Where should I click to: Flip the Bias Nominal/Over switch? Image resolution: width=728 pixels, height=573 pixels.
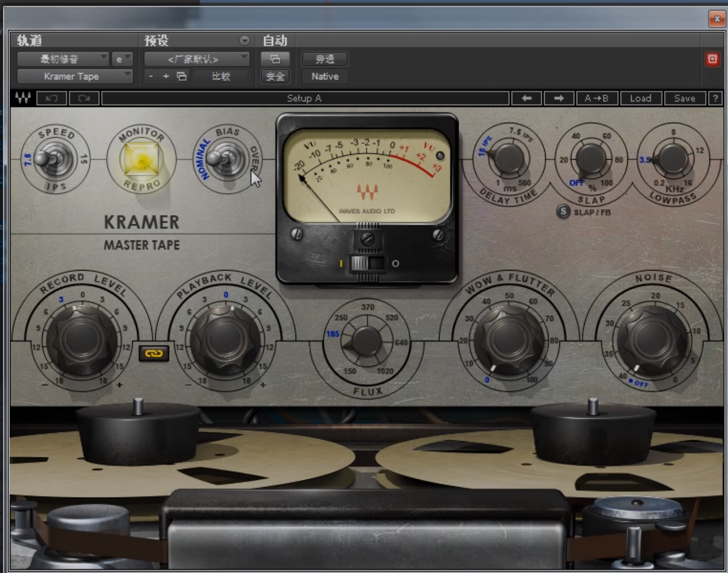[226, 159]
